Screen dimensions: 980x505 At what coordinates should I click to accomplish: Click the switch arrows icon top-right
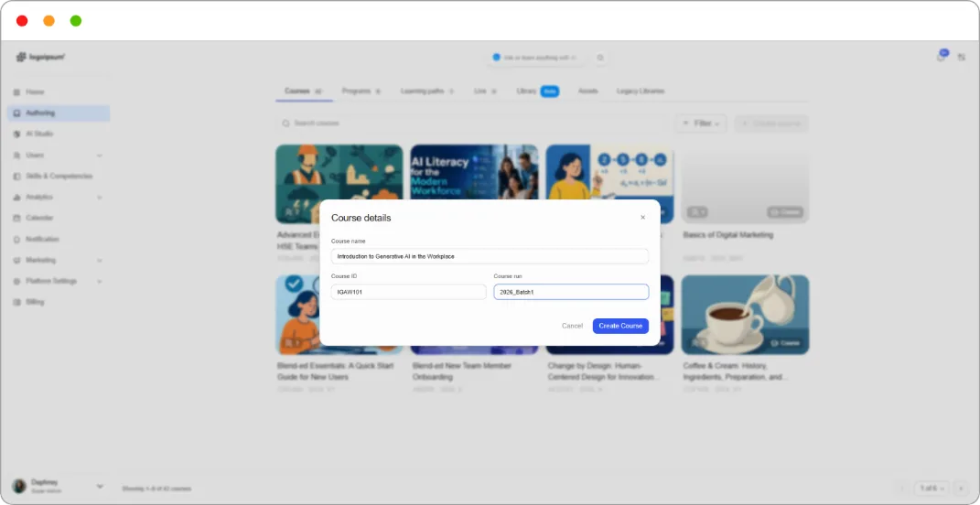[x=962, y=58]
